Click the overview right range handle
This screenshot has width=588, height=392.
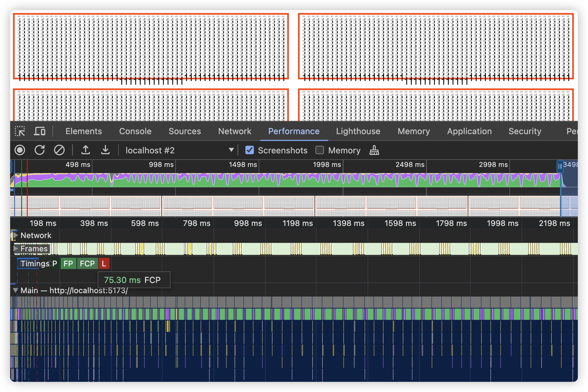(x=560, y=166)
